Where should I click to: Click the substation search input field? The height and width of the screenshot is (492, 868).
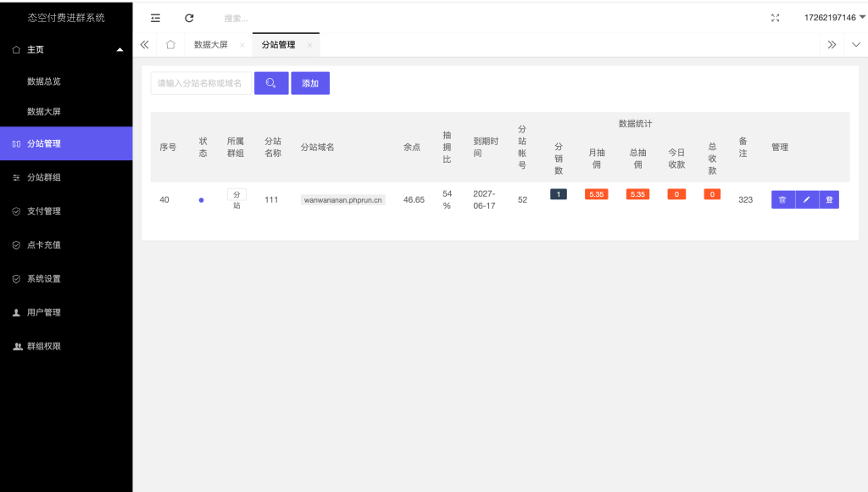coord(201,83)
